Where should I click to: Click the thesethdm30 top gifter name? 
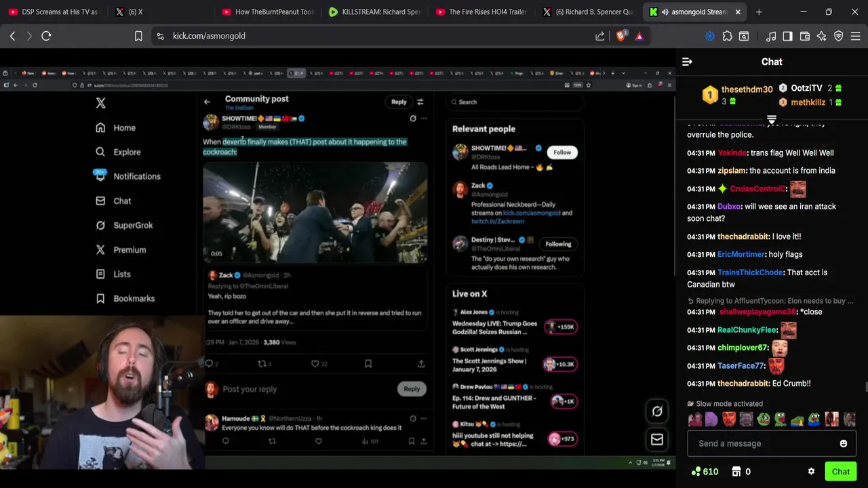point(747,89)
